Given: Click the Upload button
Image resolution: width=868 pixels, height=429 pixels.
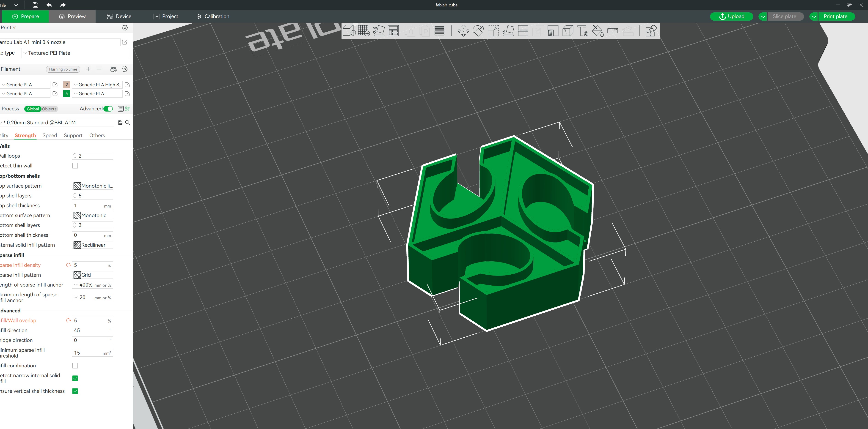Looking at the screenshot, I should point(732,16).
